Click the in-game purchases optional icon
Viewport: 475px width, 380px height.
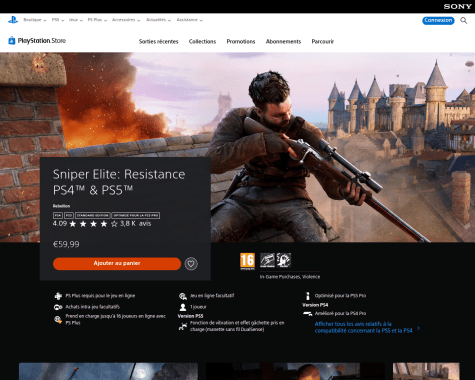(x=58, y=307)
